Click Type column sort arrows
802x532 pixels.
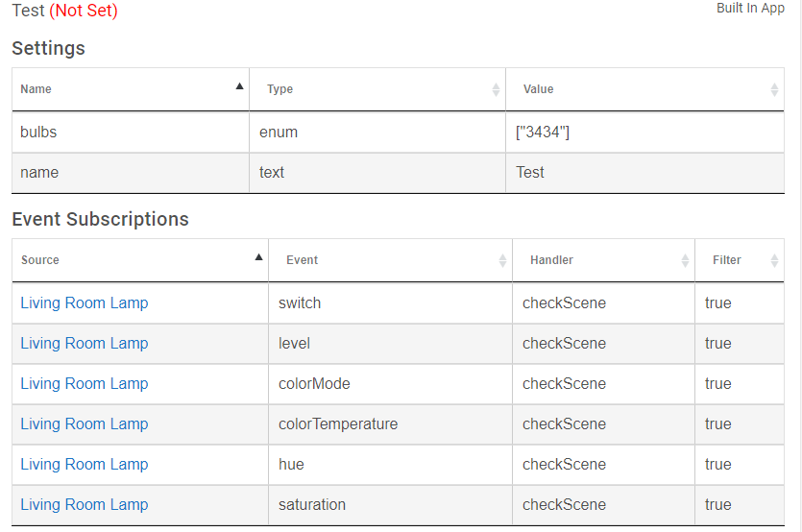496,89
